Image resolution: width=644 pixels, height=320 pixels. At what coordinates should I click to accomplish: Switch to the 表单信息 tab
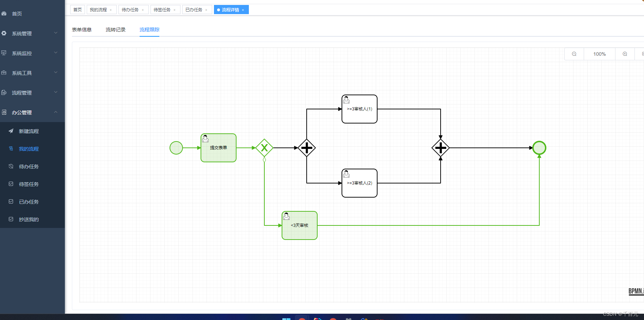[x=82, y=30]
